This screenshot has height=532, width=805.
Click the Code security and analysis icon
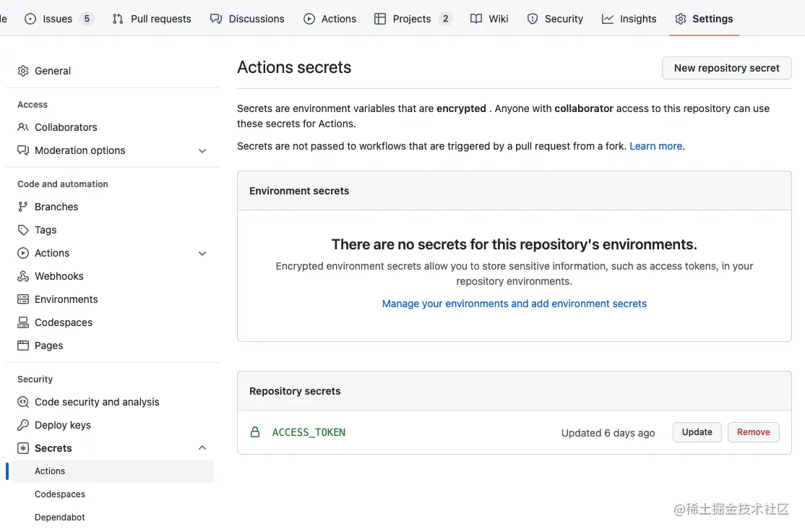[23, 402]
